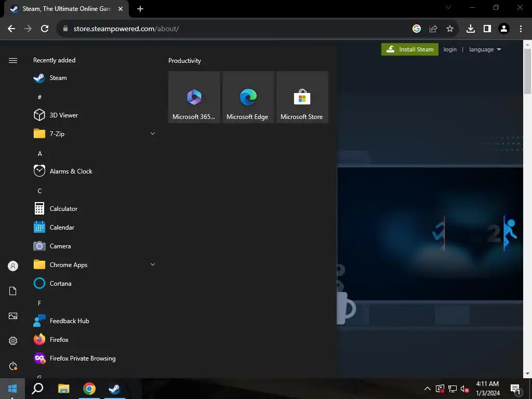This screenshot has height=399, width=532.
Task: Click the Power button in Start sidebar
Action: (13, 366)
